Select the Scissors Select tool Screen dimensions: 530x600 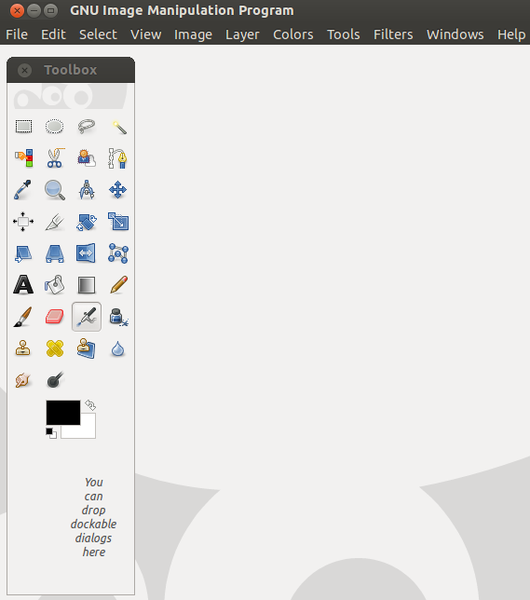[x=55, y=158]
